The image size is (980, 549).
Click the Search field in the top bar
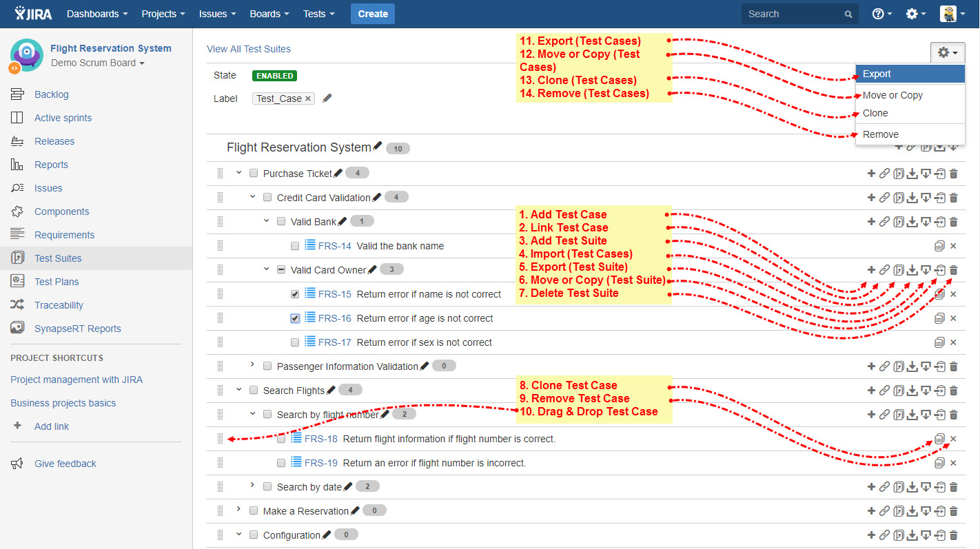[x=793, y=14]
